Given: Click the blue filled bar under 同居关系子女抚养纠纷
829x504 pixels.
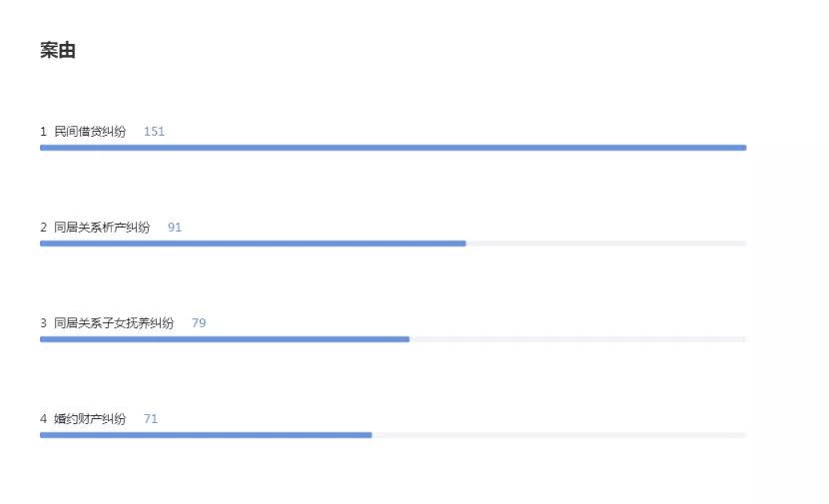Looking at the screenshot, I should [225, 339].
